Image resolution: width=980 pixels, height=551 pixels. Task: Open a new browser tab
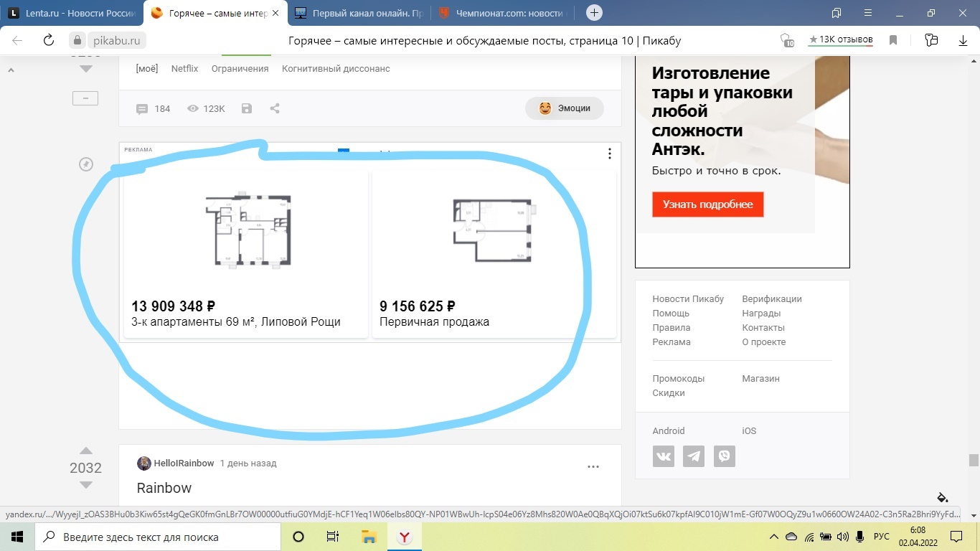594,13
